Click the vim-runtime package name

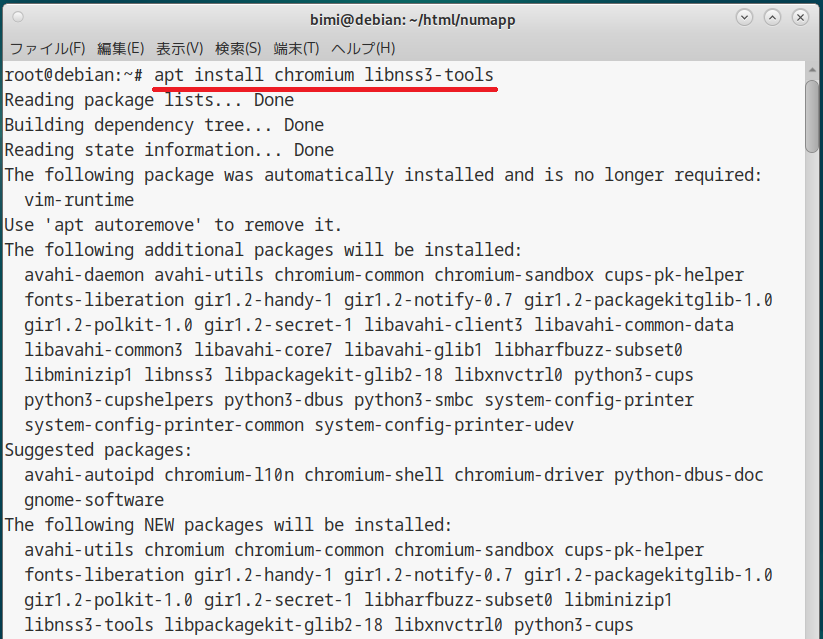[79, 200]
